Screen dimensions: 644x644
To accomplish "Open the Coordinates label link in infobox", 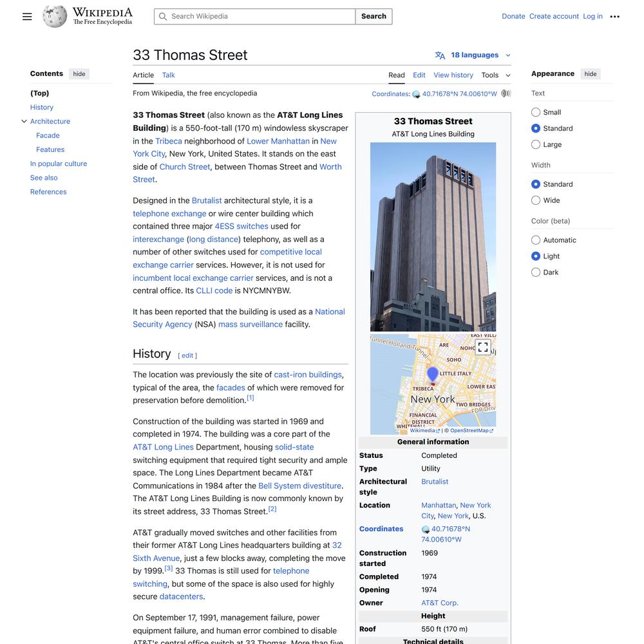I will tap(381, 529).
